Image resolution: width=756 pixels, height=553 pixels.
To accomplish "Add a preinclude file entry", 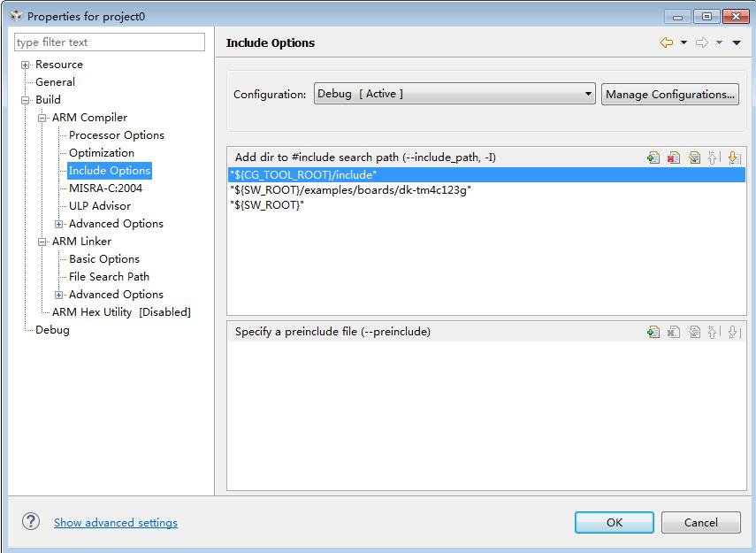I will (653, 332).
